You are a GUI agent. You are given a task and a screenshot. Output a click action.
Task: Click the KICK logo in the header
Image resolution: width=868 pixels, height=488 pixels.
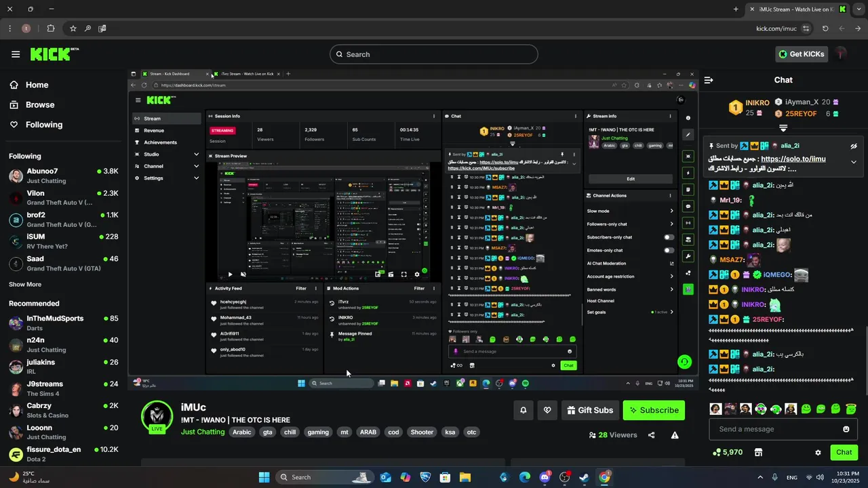(x=54, y=54)
